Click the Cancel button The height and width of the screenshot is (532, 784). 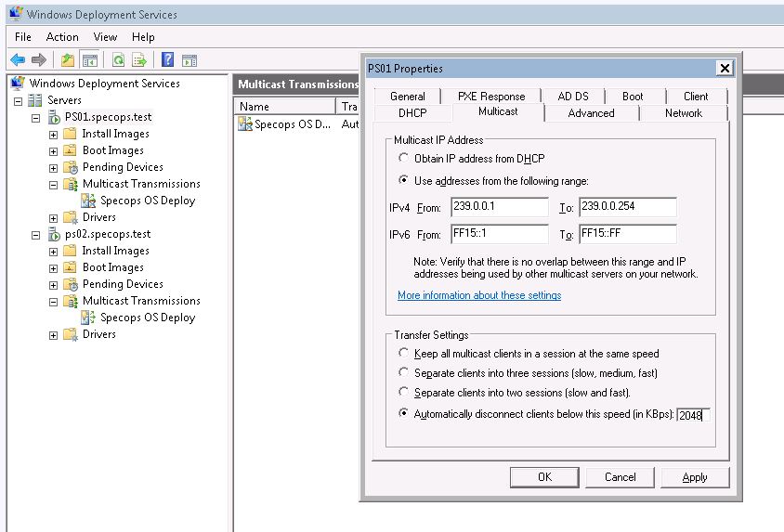(620, 477)
